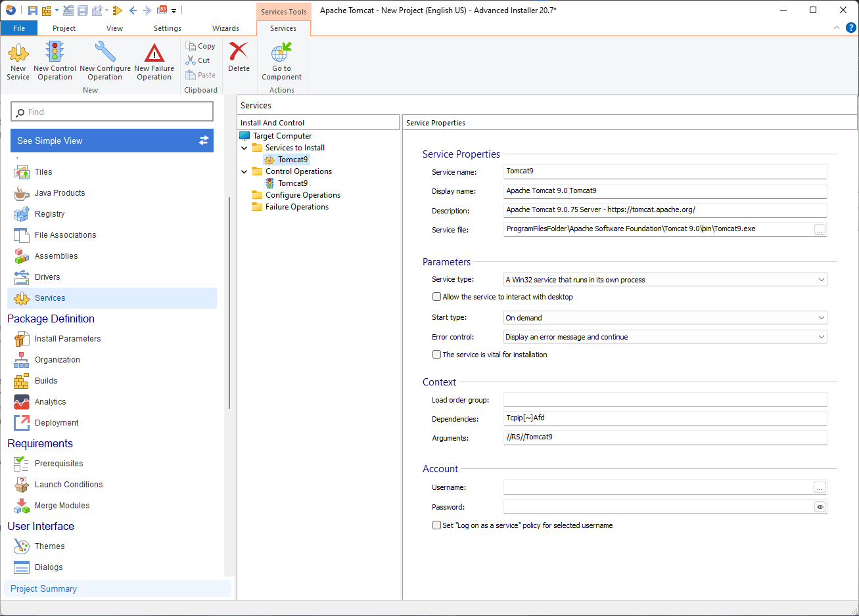Open the Java Products page
The height and width of the screenshot is (616, 859).
(60, 193)
